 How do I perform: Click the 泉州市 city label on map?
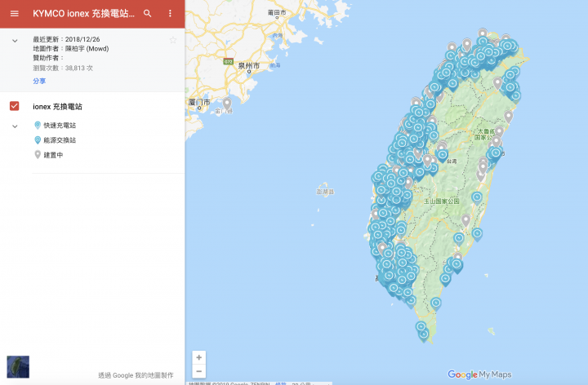[248, 65]
